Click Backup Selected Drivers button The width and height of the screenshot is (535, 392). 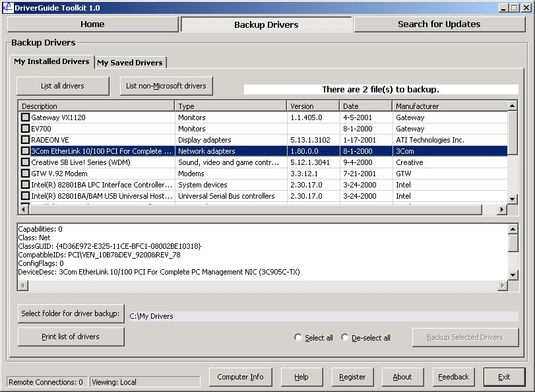click(x=465, y=337)
